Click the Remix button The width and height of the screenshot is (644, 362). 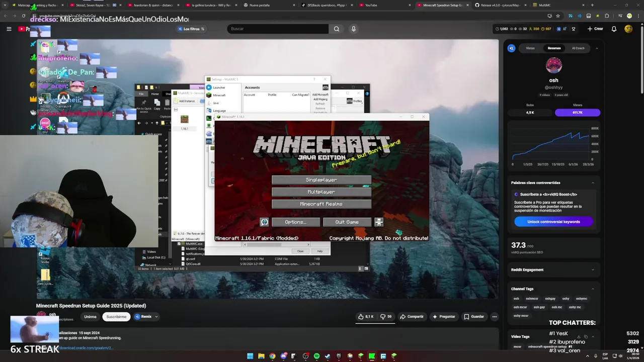143,317
